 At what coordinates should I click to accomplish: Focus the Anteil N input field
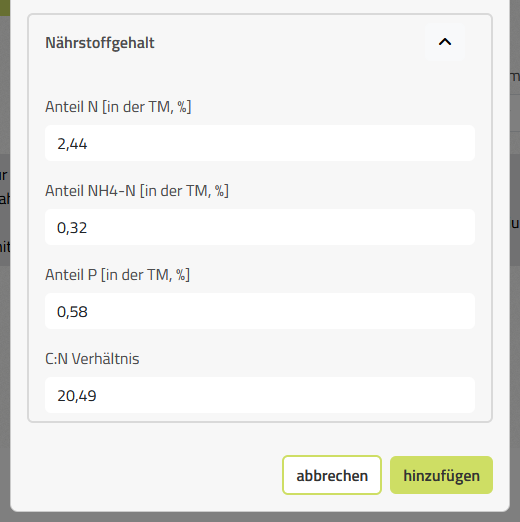pos(260,143)
